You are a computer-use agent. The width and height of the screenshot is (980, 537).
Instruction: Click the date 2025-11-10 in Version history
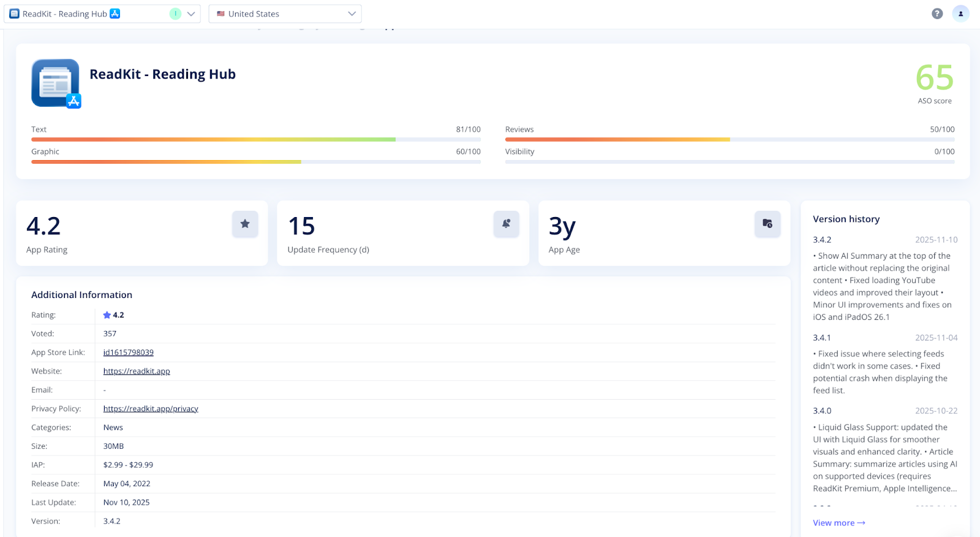pyautogui.click(x=937, y=240)
